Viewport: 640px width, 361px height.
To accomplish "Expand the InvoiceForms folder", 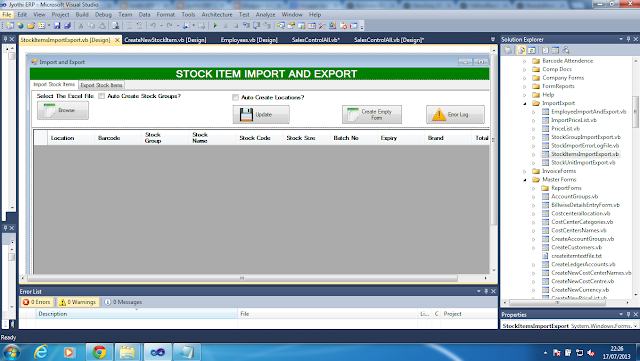I will [x=525, y=172].
